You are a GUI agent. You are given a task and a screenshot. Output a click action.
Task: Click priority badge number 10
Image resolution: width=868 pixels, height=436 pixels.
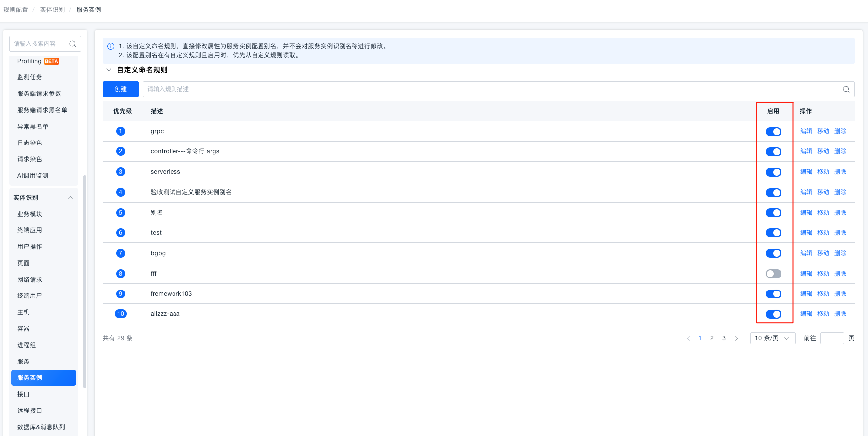click(x=120, y=314)
